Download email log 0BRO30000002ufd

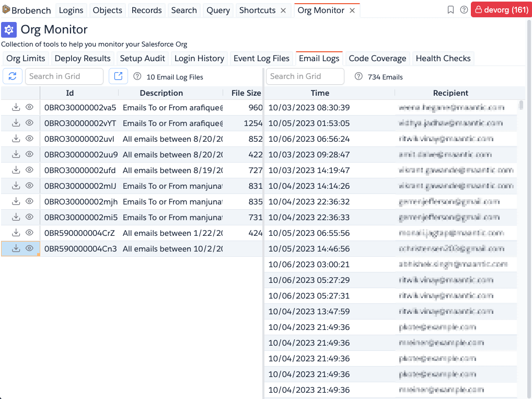[16, 170]
